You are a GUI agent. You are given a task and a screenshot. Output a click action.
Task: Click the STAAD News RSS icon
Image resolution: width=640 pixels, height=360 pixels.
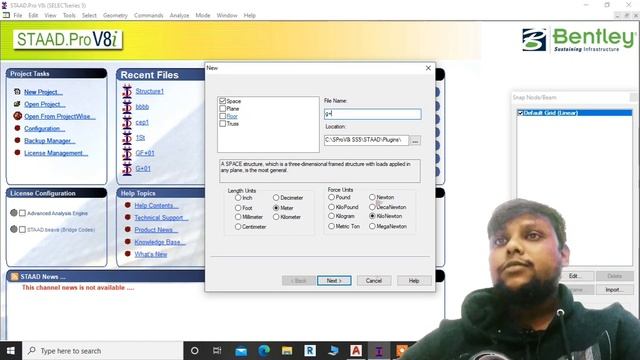[15, 277]
